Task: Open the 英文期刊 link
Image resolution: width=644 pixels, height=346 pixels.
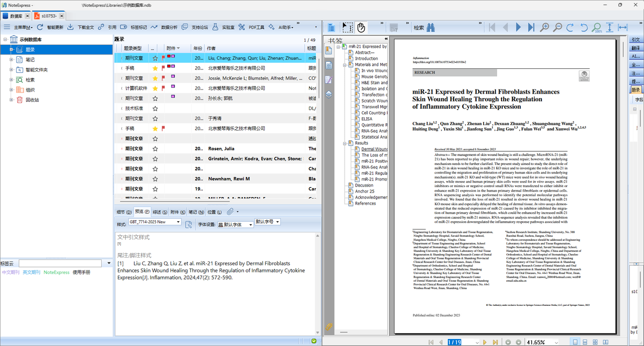Action: point(31,272)
